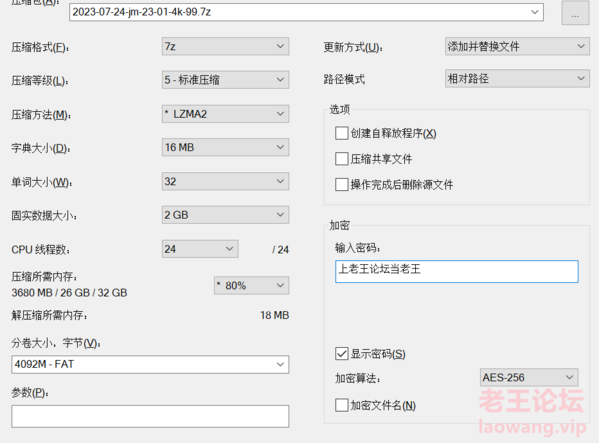
Task: Open the CPU 线程数 24 dropdown
Action: click(x=200, y=249)
